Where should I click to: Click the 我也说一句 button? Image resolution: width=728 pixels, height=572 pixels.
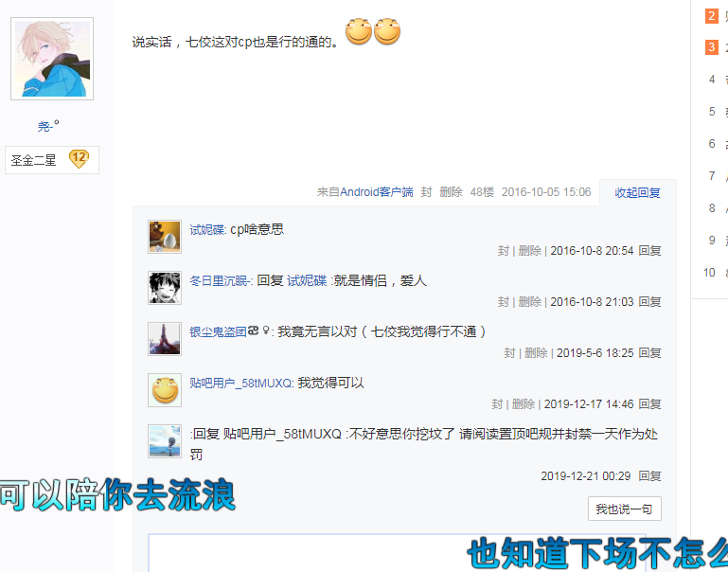point(624,509)
